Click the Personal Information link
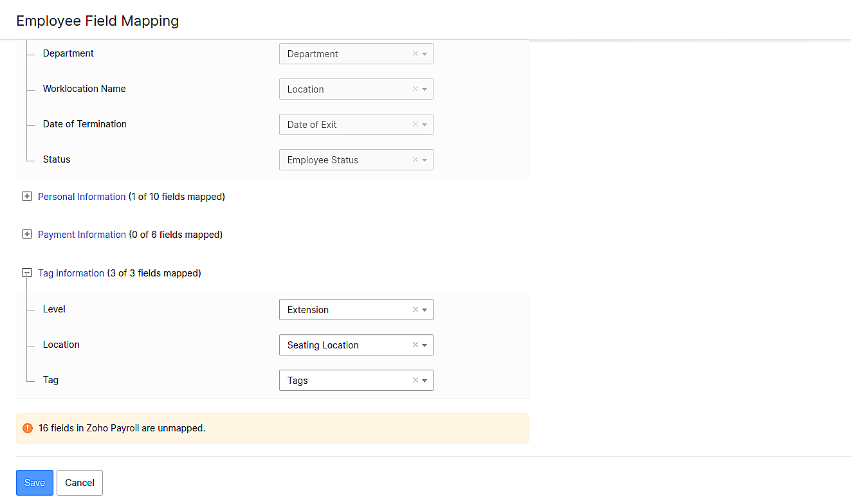 click(x=82, y=197)
